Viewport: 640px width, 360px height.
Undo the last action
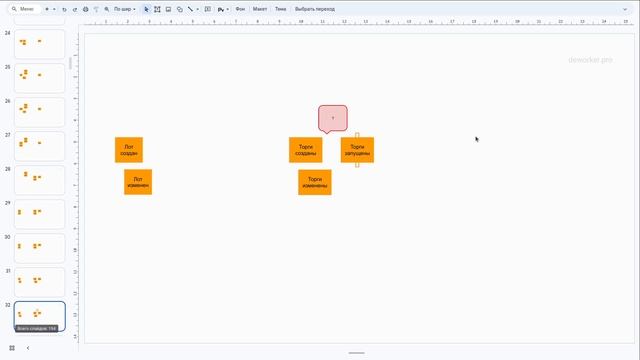[x=64, y=9]
